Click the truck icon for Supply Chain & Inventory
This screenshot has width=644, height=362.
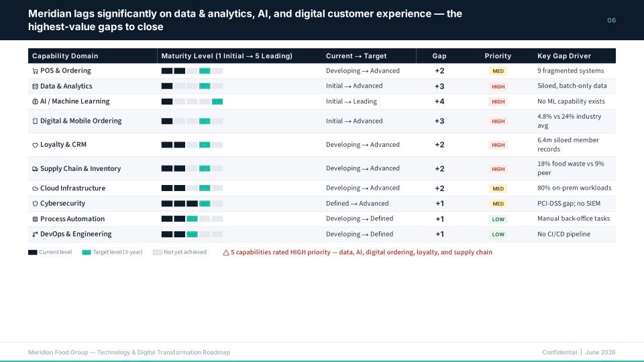[35, 169]
